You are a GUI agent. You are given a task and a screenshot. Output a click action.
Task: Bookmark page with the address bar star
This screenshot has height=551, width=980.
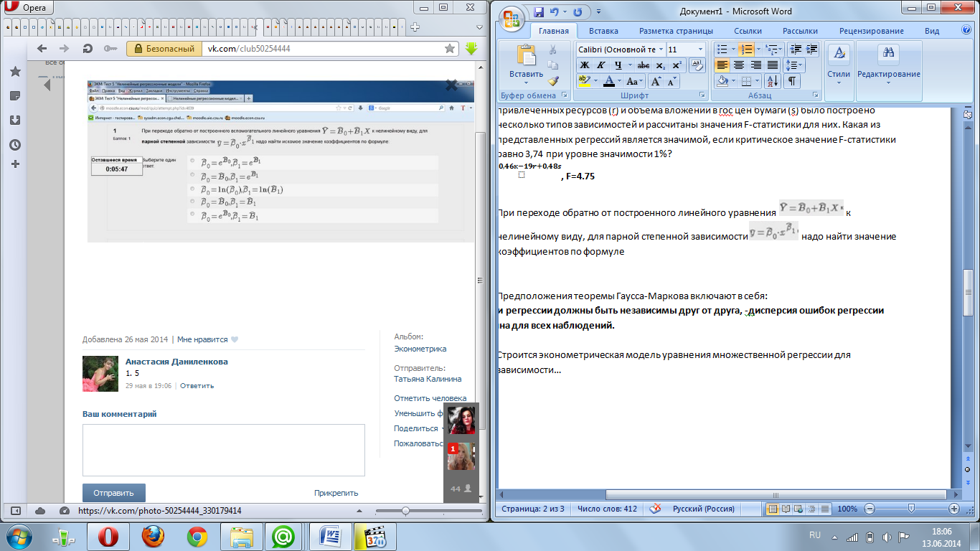[x=450, y=49]
